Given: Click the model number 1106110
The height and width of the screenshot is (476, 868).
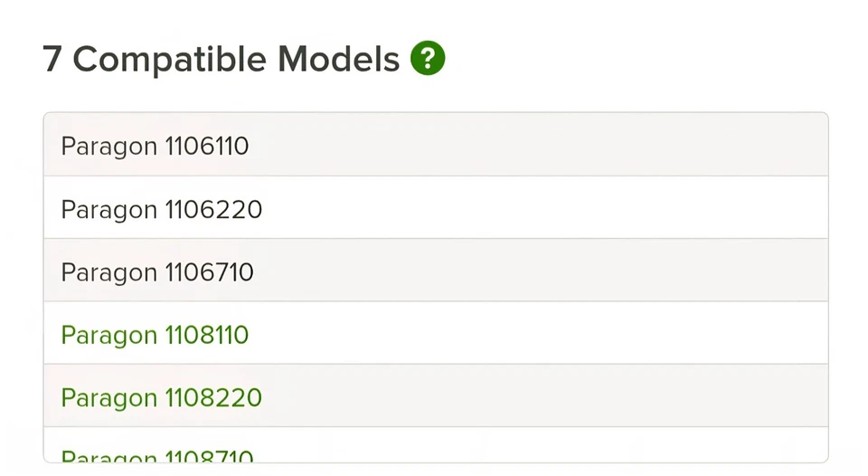Looking at the screenshot, I should tap(207, 146).
